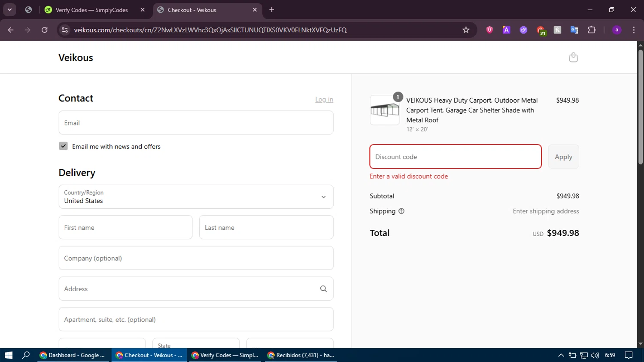Open Verify Codes taskbar window

(x=225, y=355)
